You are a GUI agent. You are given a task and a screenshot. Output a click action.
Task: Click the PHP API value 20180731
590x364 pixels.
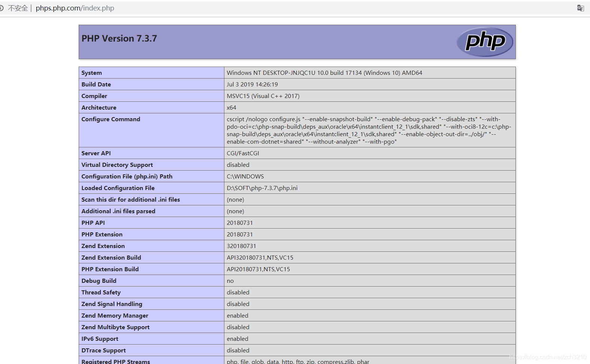[240, 223]
